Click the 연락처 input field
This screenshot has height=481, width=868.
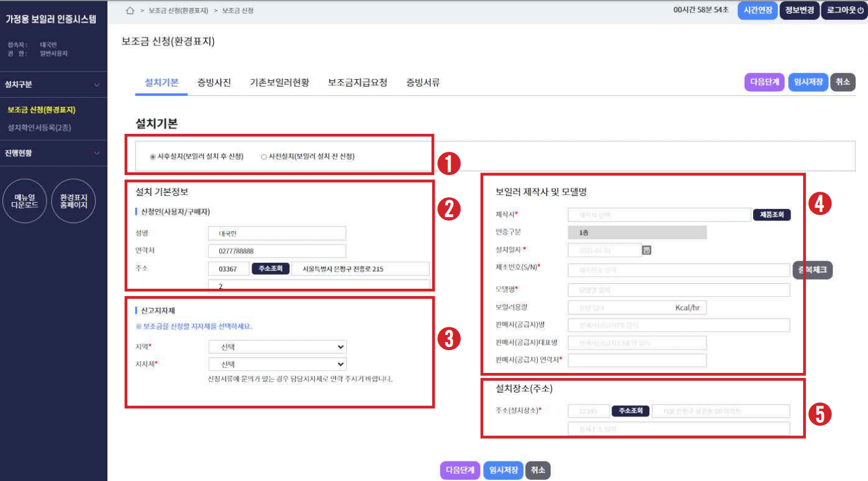277,251
